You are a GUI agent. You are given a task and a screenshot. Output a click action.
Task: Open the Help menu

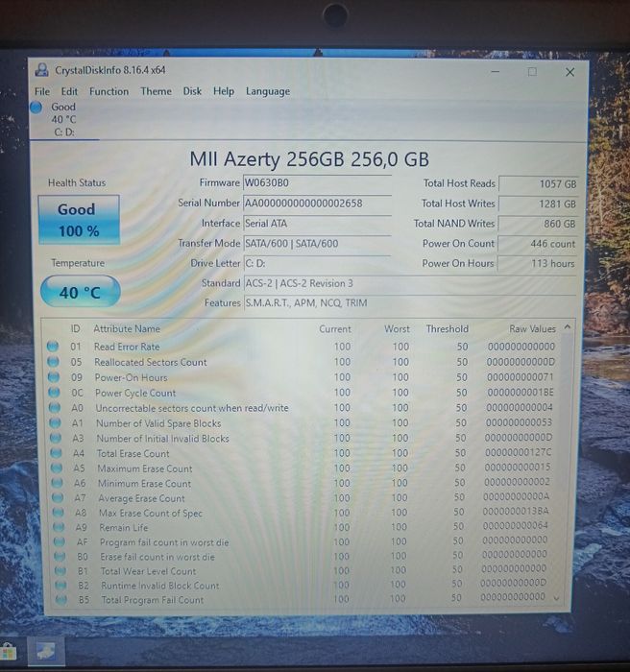click(224, 91)
